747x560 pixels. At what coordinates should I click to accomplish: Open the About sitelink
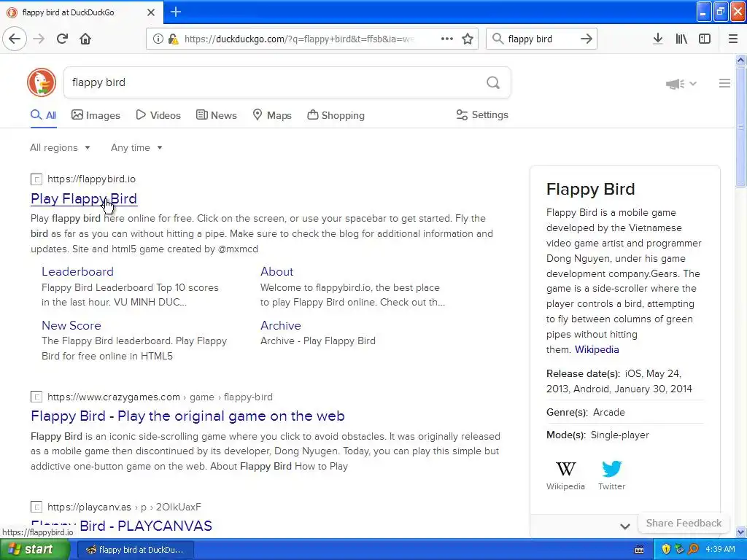click(x=276, y=271)
